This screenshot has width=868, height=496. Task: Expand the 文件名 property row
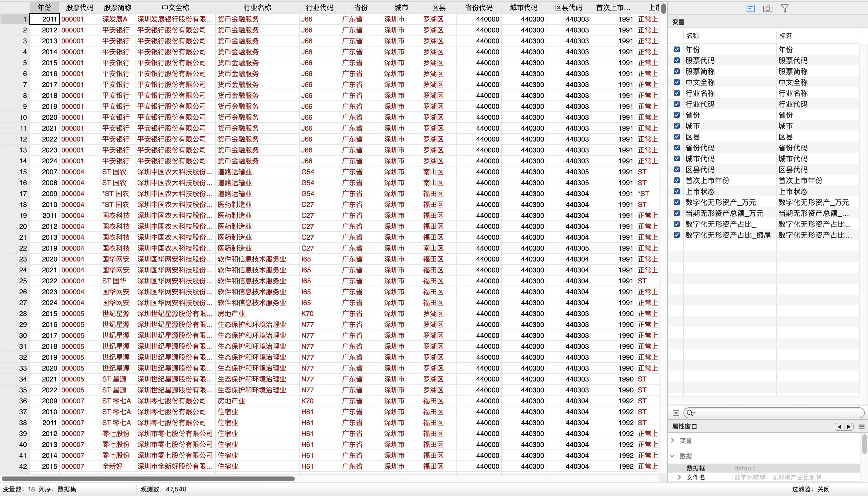coord(679,477)
